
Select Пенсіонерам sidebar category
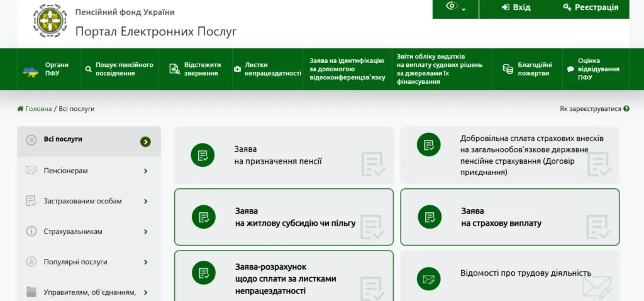click(89, 171)
